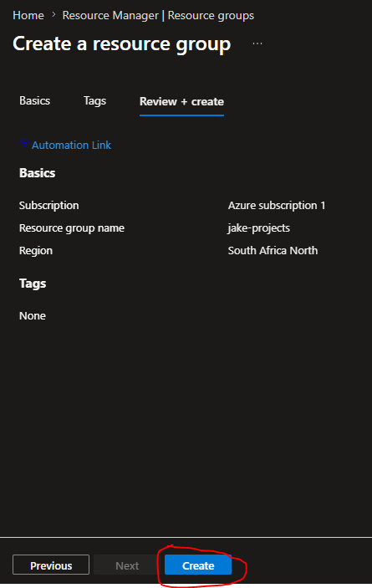Screen dimensions: 372x588
Task: Click the Automation Link eye icon
Action: 24,144
